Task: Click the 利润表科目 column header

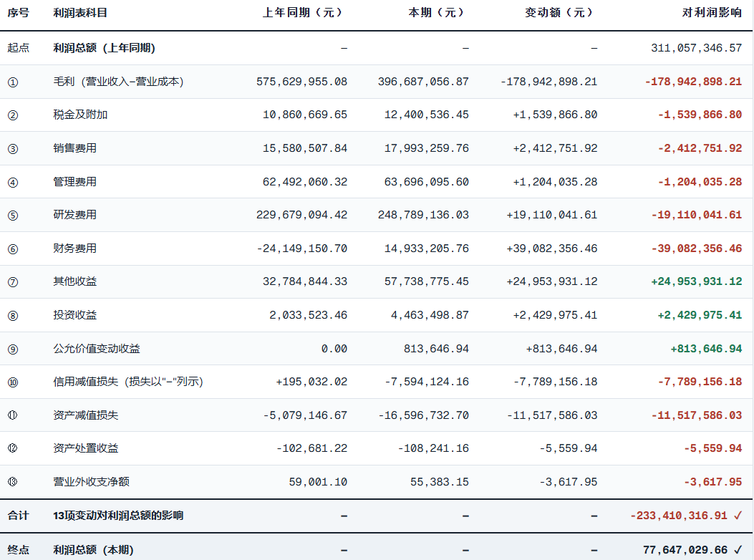Action: 79,13
